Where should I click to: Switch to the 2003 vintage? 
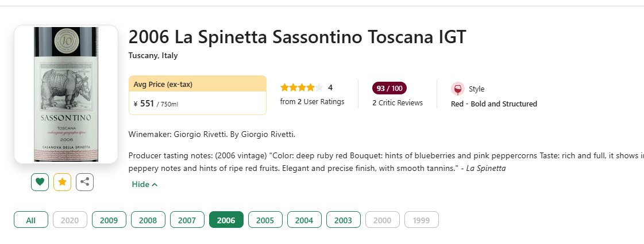344,220
